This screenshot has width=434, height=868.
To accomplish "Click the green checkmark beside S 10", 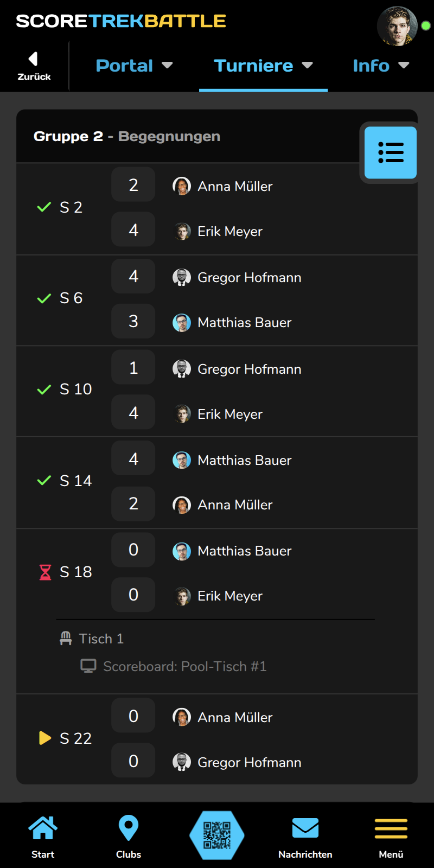I will pyautogui.click(x=44, y=390).
